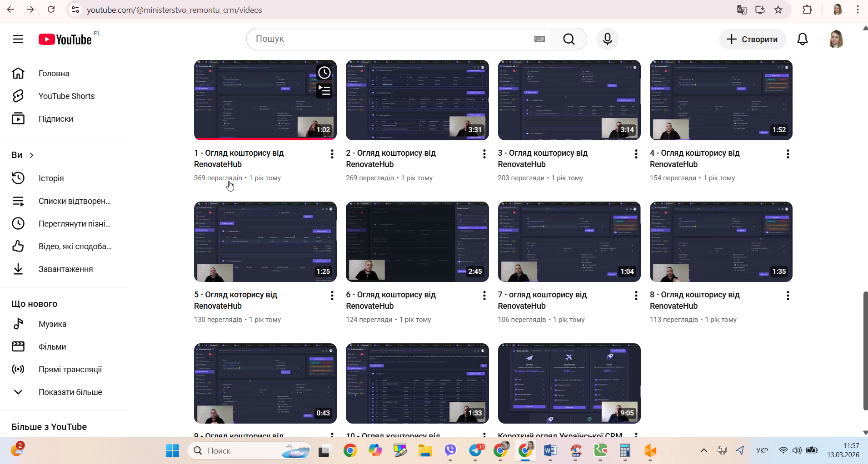Click the 'Створити' button
The image size is (868, 464).
point(753,39)
